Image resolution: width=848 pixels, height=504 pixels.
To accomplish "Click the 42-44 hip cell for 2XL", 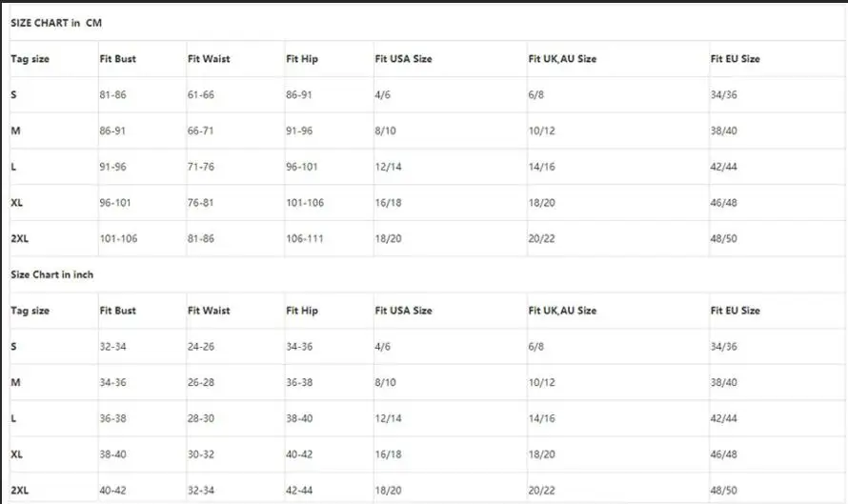I will [299, 491].
